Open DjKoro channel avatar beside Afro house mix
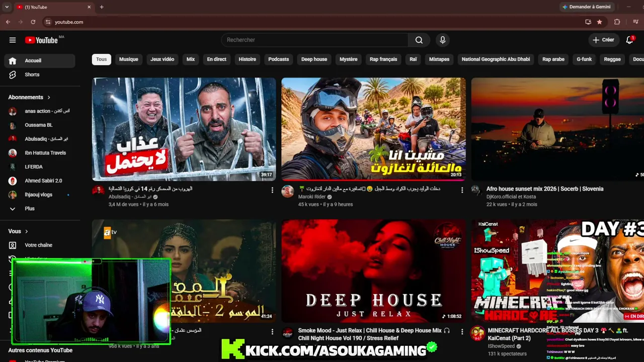 (x=476, y=191)
